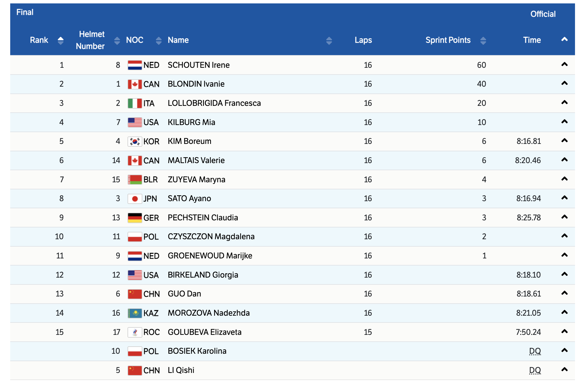
Task: Toggle LI Qishi row details chevron
Action: [x=564, y=370]
